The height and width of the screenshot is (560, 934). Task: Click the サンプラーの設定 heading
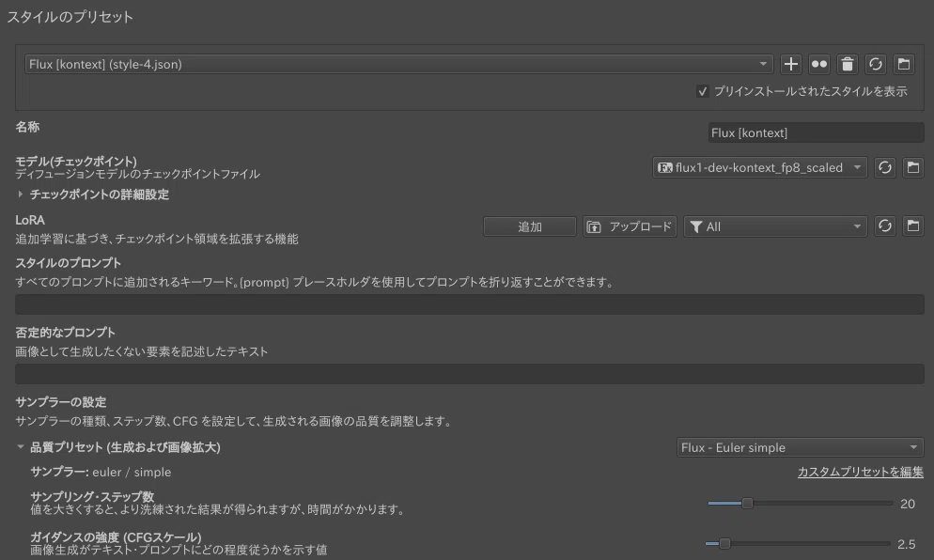61,402
